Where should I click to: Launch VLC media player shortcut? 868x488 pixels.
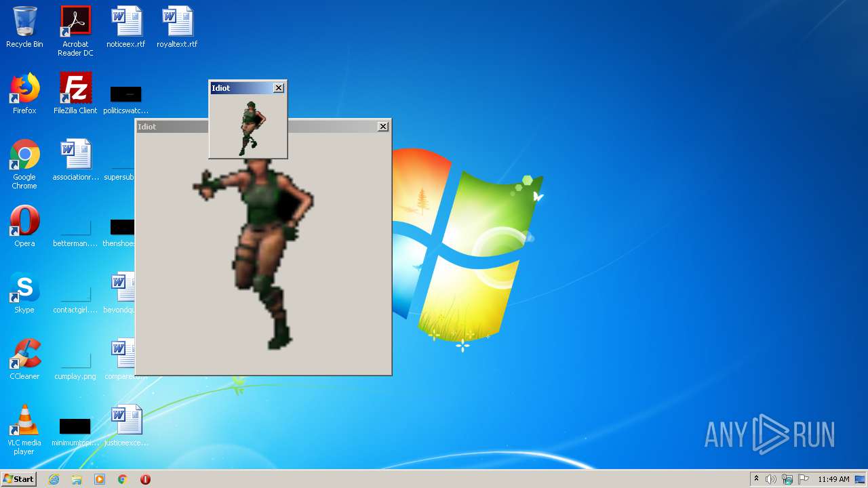click(x=24, y=430)
